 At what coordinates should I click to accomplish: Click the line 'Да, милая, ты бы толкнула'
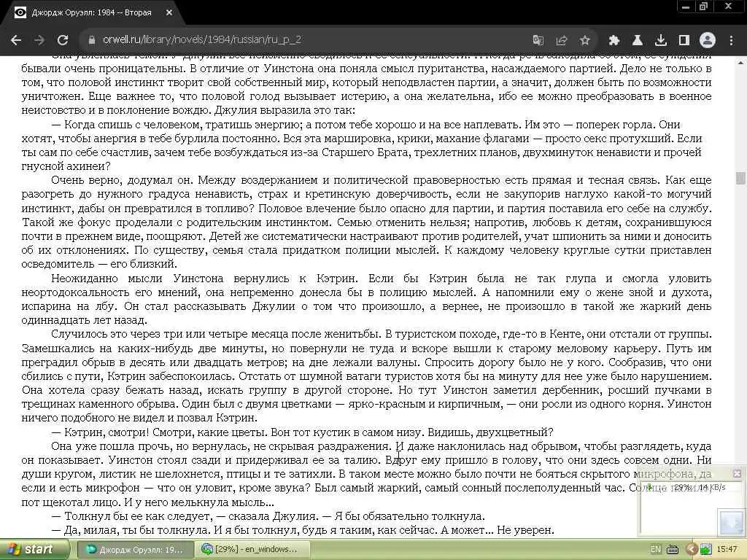136,530
